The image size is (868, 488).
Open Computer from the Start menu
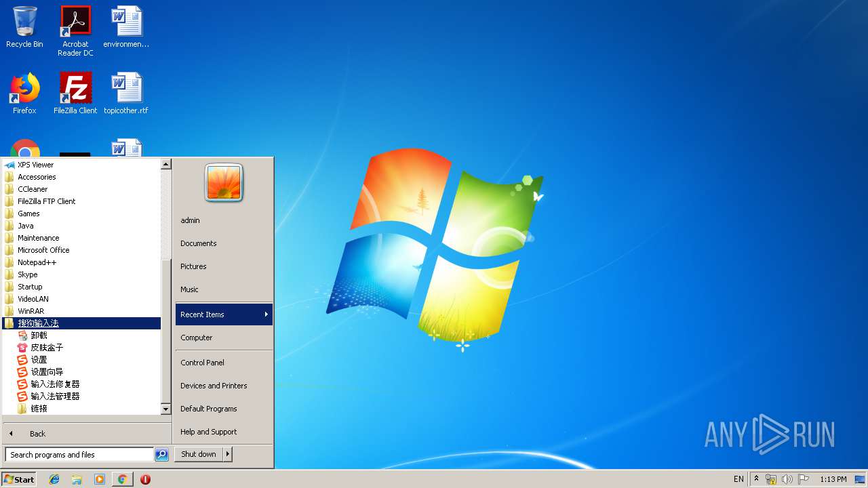(x=224, y=338)
